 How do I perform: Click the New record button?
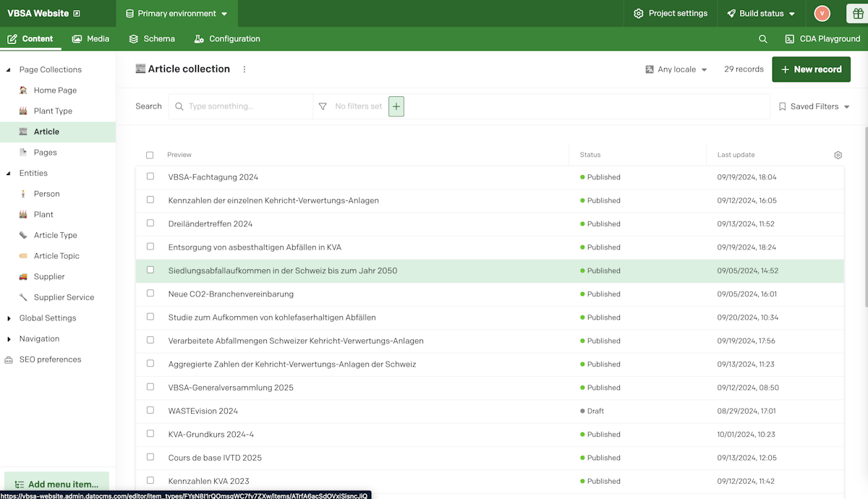(811, 69)
